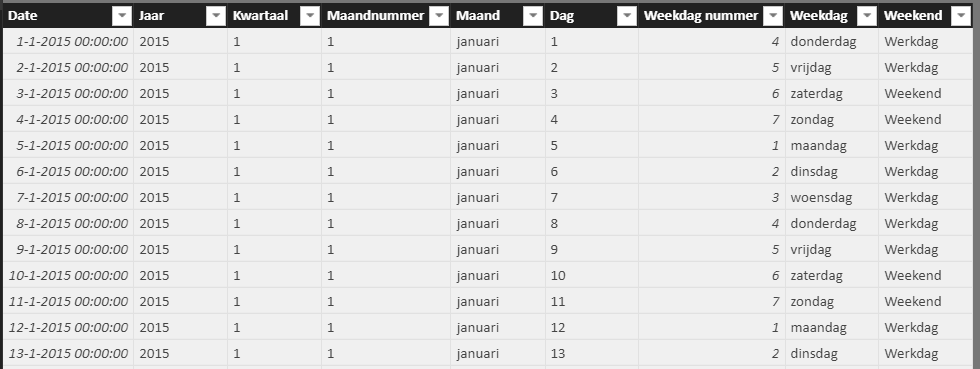980x369 pixels.
Task: Open the Date column filter dropdown
Action: point(122,16)
